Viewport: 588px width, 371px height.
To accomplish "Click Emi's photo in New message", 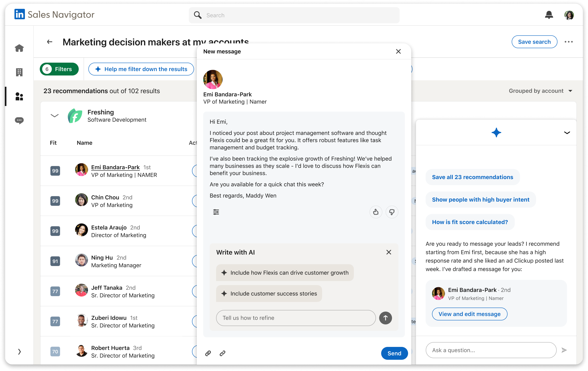I will [213, 79].
